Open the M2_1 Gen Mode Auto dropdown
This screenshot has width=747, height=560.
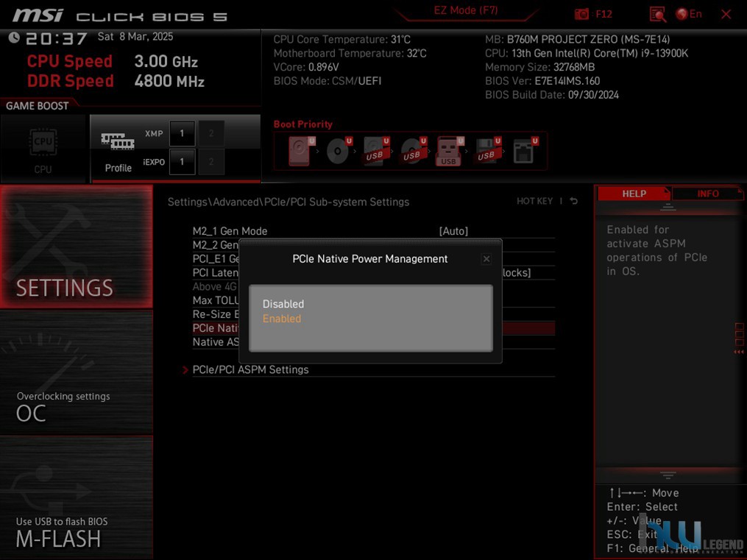[x=453, y=231]
